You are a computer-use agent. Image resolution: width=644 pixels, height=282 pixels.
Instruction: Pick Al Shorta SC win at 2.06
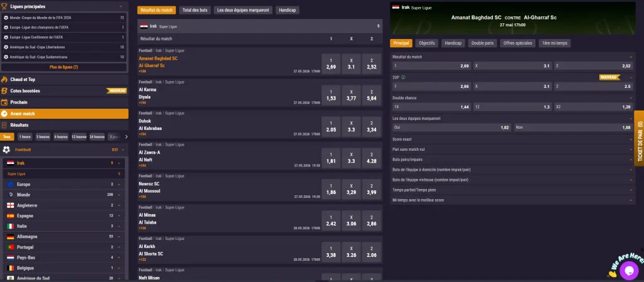tap(372, 252)
